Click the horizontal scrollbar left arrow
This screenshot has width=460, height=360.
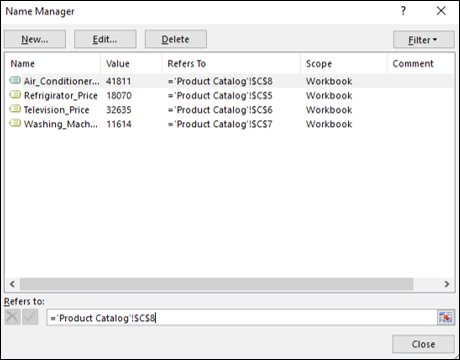coord(12,284)
